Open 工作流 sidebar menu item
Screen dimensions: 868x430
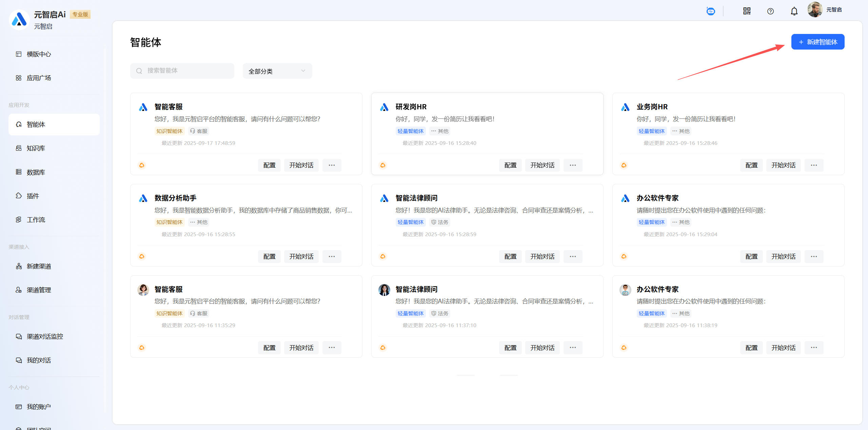tap(36, 220)
